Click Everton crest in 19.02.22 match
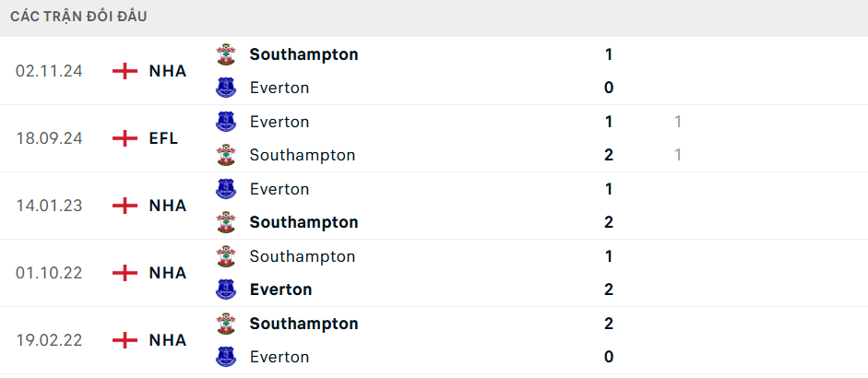The image size is (868, 378). [x=226, y=357]
